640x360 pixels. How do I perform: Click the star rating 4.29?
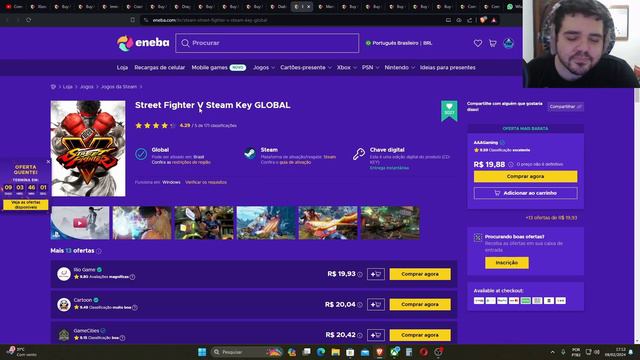(162, 126)
